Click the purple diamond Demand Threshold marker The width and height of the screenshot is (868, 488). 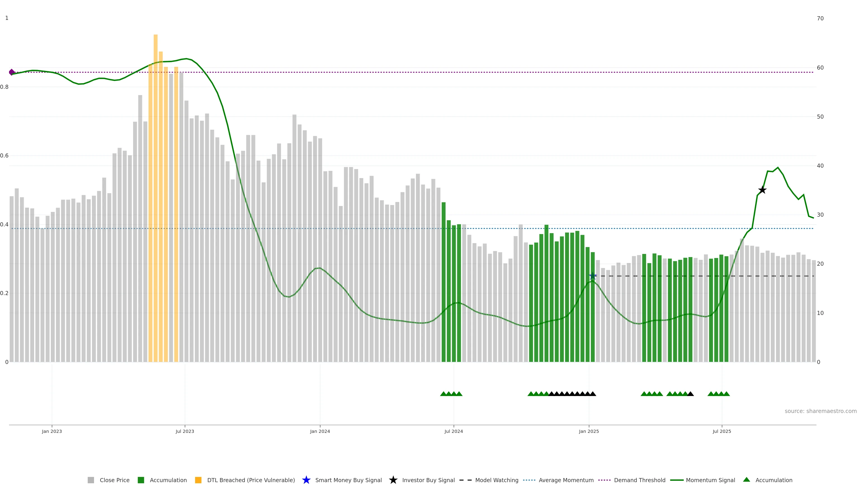click(12, 72)
